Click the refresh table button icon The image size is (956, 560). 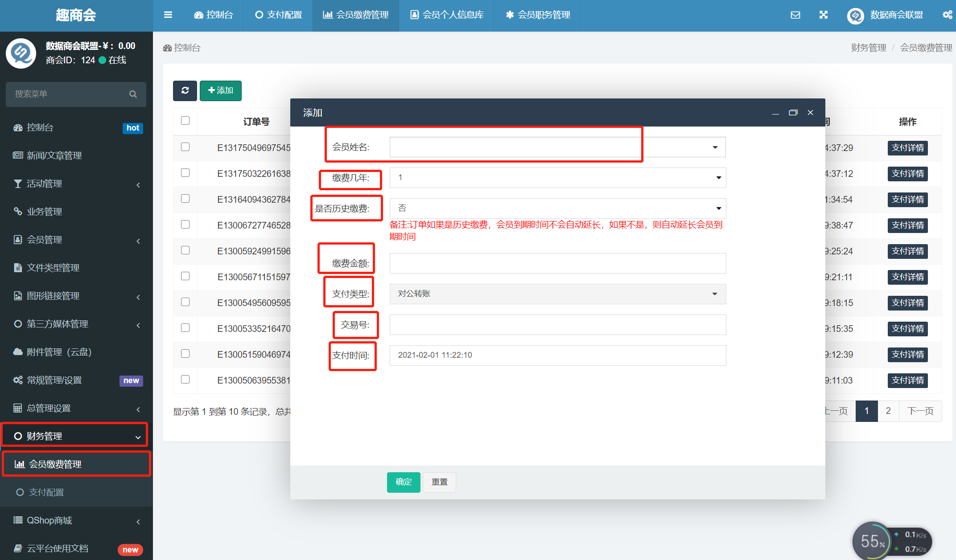pos(185,90)
